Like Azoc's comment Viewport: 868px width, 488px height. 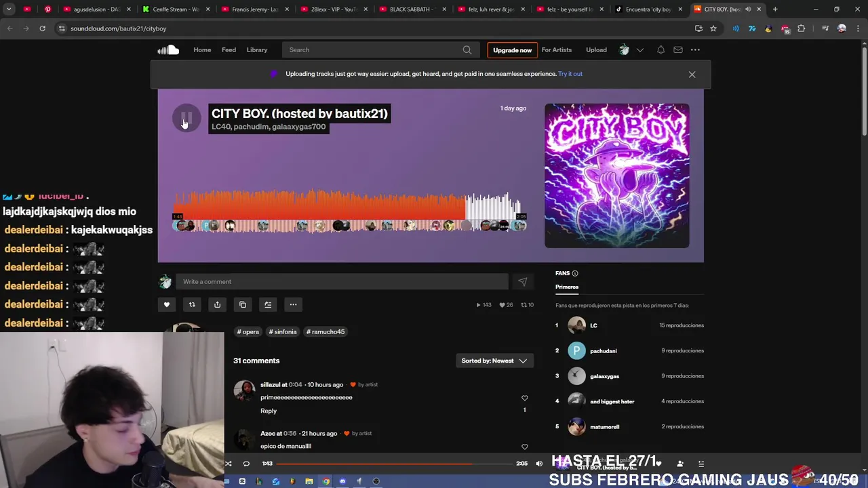point(524,447)
